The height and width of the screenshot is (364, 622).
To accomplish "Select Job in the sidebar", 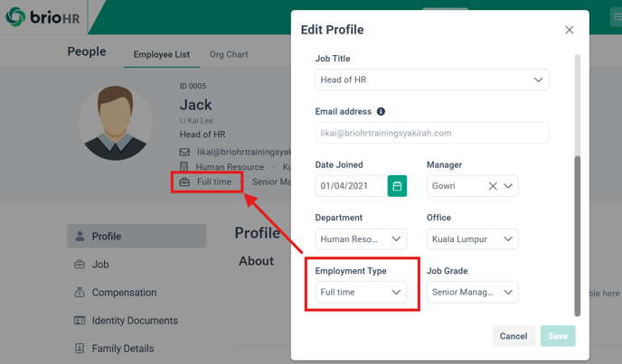I will point(100,265).
